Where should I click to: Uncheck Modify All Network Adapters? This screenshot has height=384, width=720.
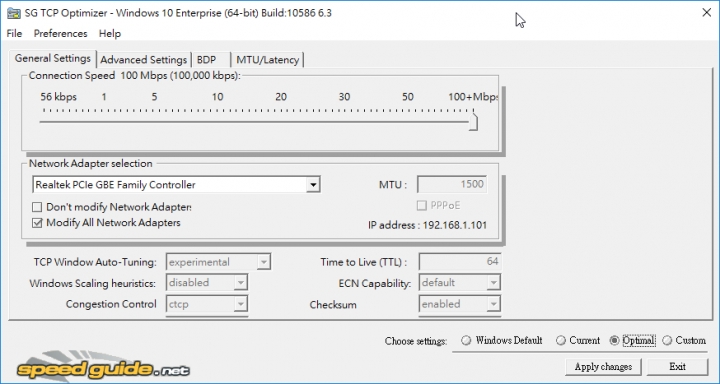tap(37, 223)
